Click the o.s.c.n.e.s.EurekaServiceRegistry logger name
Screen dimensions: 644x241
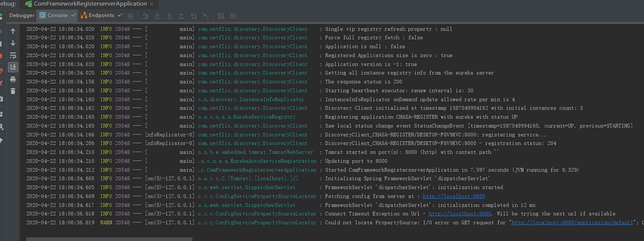[247, 117]
